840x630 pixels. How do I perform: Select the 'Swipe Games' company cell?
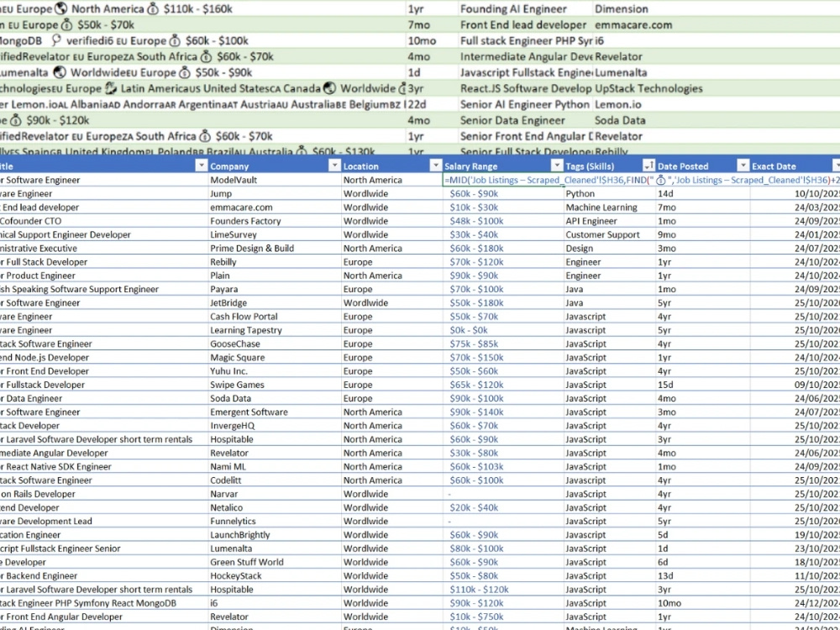click(x=275, y=385)
